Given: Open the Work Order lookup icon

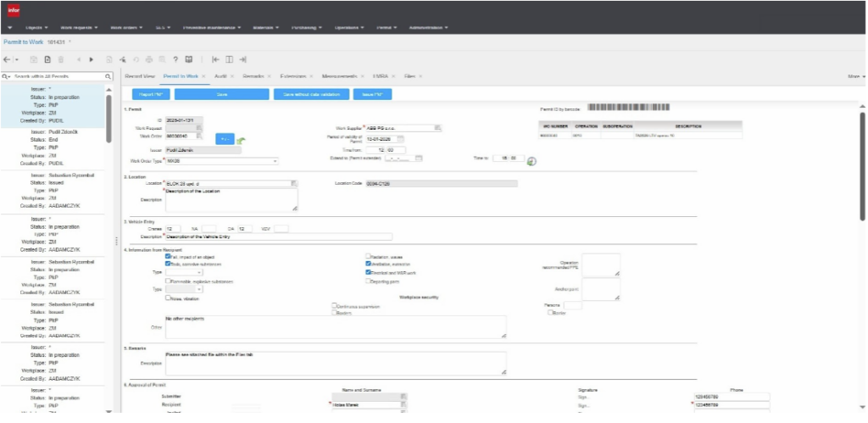Looking at the screenshot, I should click(199, 136).
